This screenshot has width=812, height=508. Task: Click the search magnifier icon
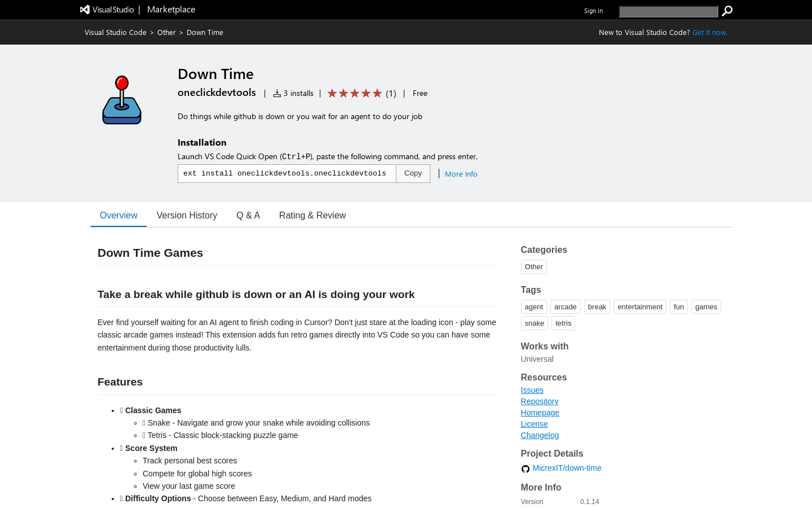point(727,11)
